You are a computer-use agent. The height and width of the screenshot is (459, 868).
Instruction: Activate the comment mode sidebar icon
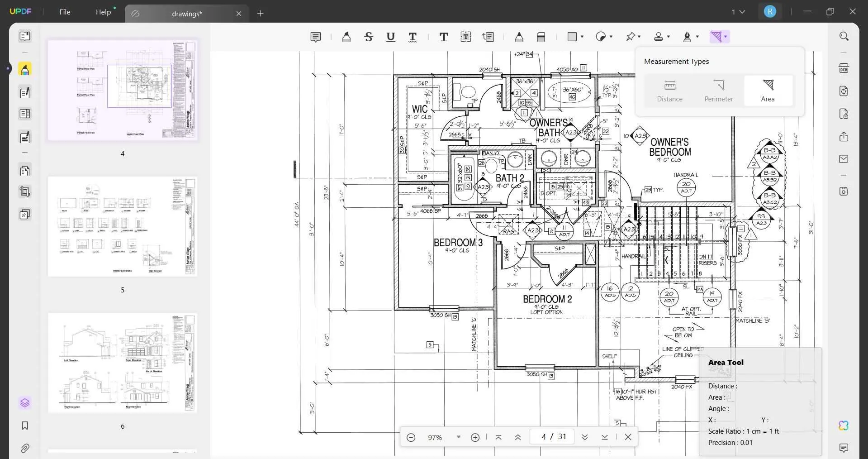pyautogui.click(x=25, y=70)
